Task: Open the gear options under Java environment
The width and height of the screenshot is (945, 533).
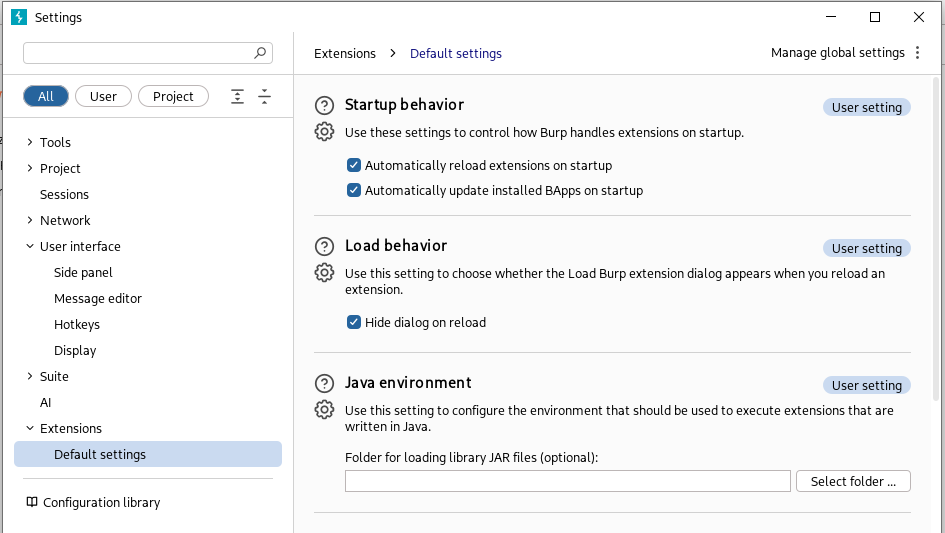Action: (324, 409)
